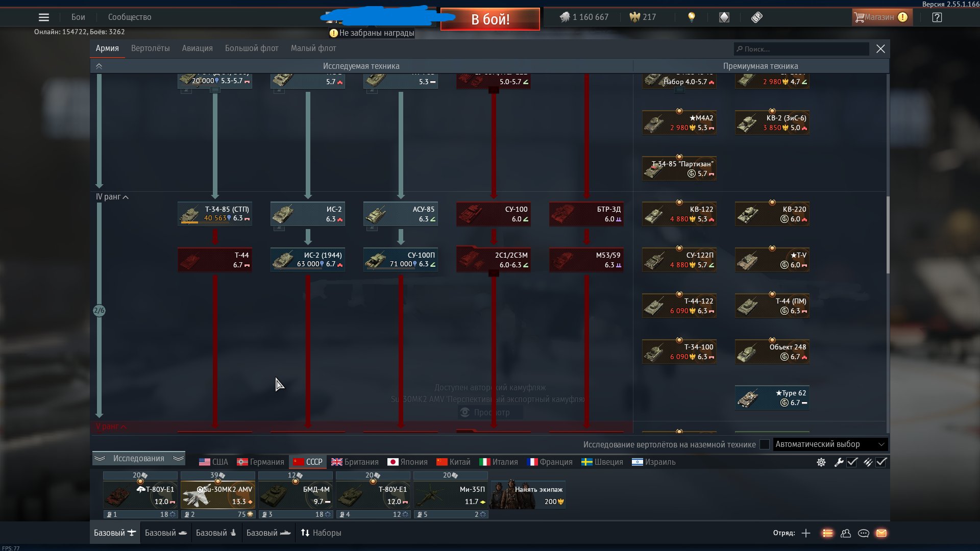
Task: Click the Поиск search field
Action: [x=801, y=49]
